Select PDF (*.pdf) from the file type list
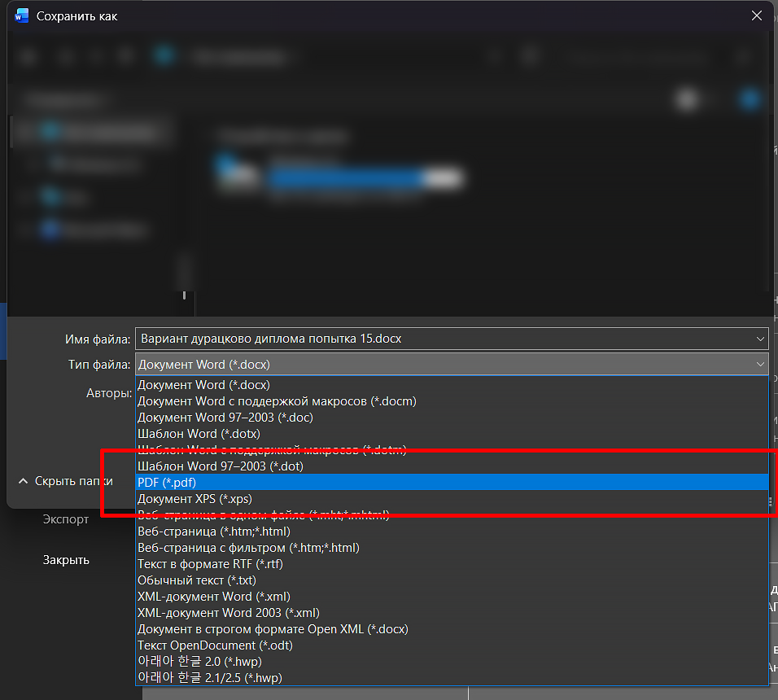The width and height of the screenshot is (778, 700). [x=167, y=483]
